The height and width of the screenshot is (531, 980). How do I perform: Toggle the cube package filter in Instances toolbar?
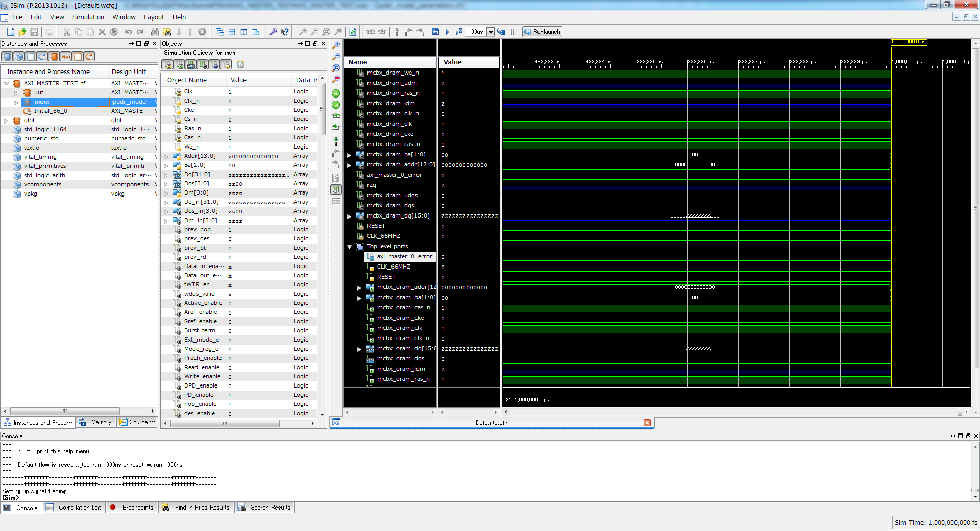click(19, 57)
